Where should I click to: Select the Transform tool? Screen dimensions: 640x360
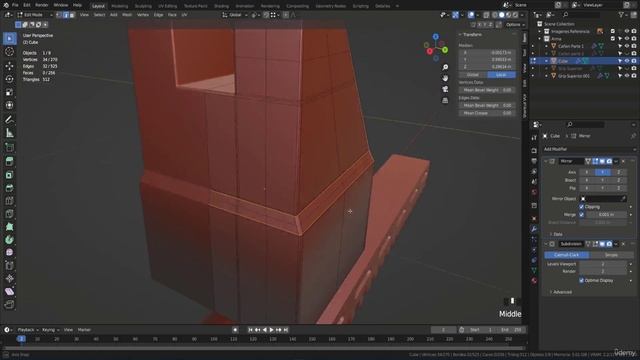pos(9,105)
